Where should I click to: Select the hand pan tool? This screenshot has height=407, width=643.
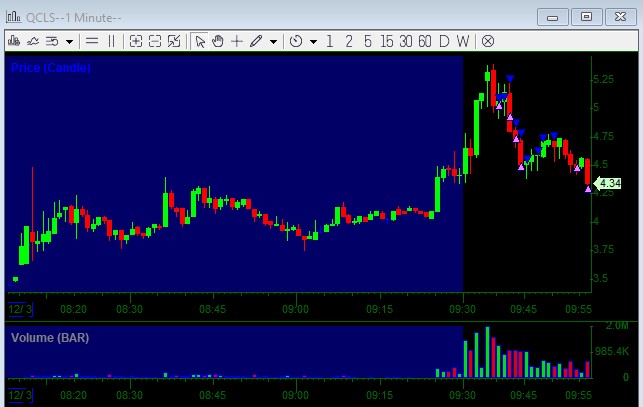[x=218, y=41]
